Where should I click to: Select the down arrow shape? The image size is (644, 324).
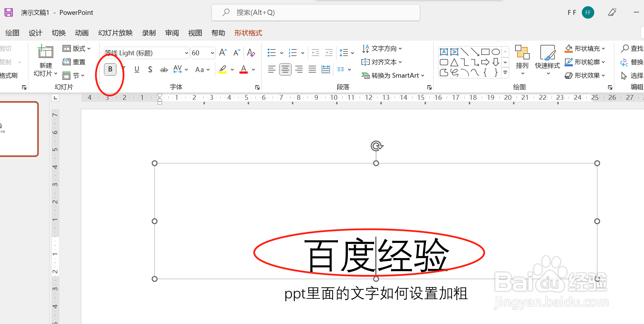(496, 62)
